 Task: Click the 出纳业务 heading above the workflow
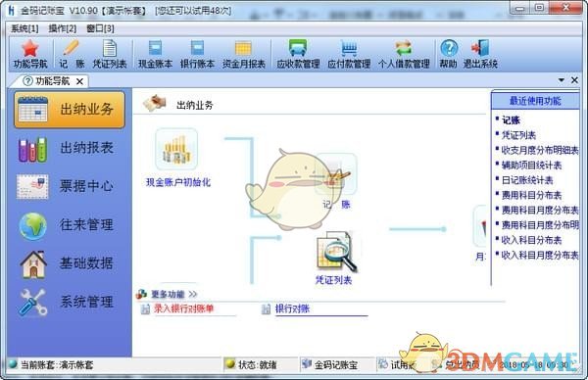(195, 106)
